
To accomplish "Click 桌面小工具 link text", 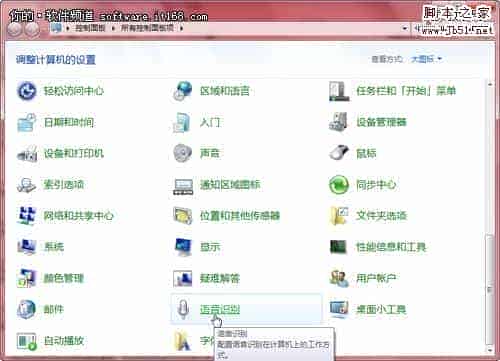I will [x=381, y=309].
